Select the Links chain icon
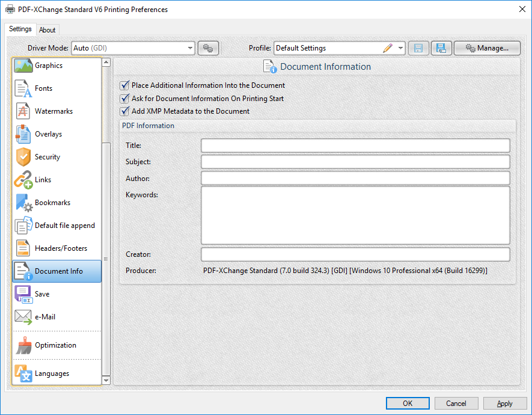The image size is (532, 415). click(x=23, y=180)
